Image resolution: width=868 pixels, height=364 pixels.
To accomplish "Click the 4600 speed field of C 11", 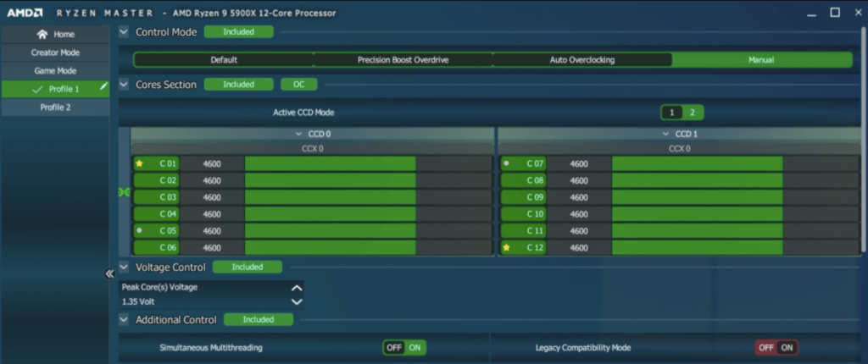I will pyautogui.click(x=579, y=231).
